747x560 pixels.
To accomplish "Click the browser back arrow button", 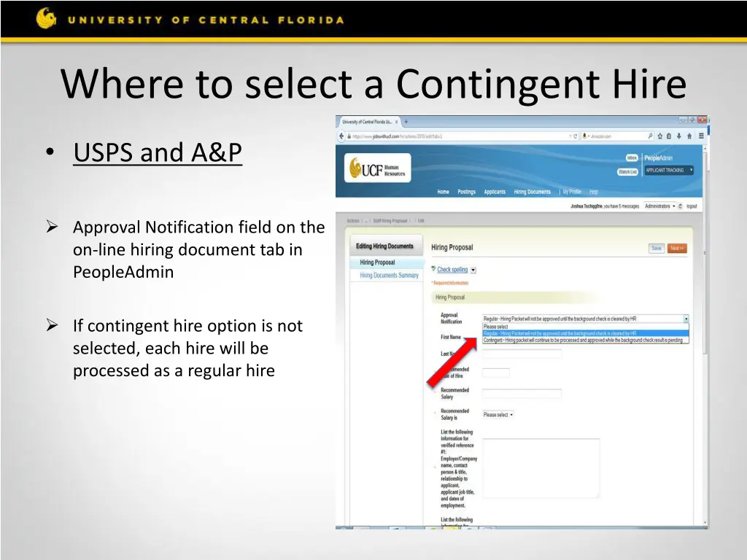I will [x=341, y=136].
